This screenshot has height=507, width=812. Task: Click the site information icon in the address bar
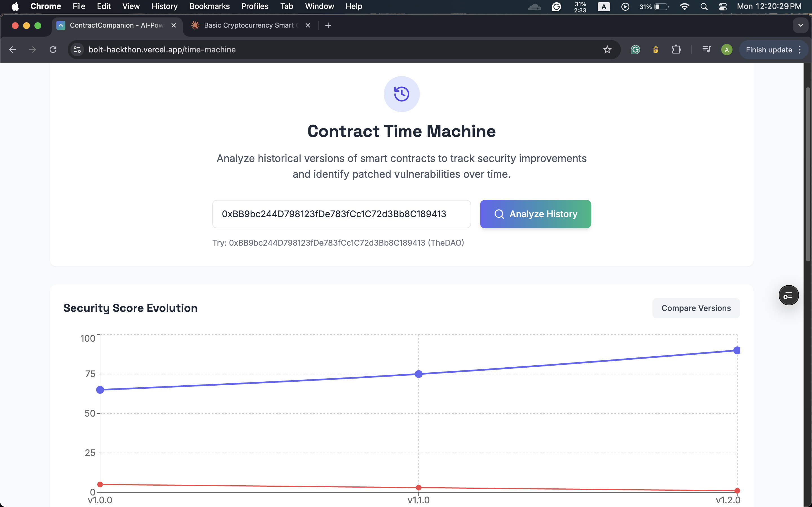pos(77,50)
